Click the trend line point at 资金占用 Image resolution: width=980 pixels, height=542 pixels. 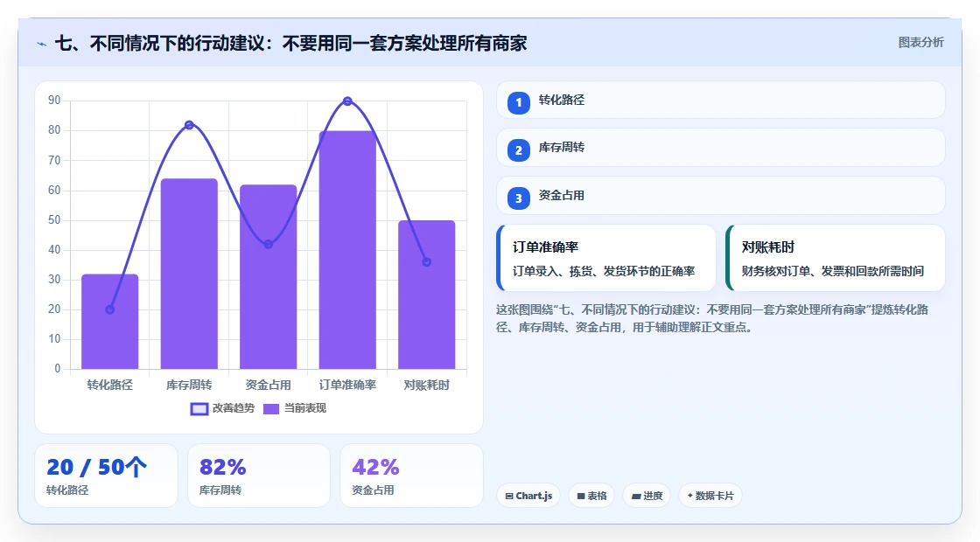point(268,244)
